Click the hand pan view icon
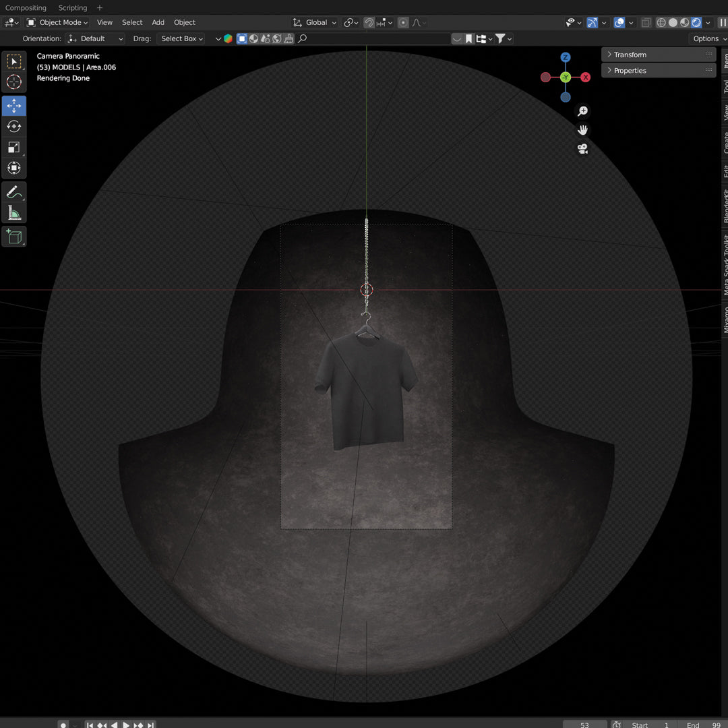 (582, 130)
